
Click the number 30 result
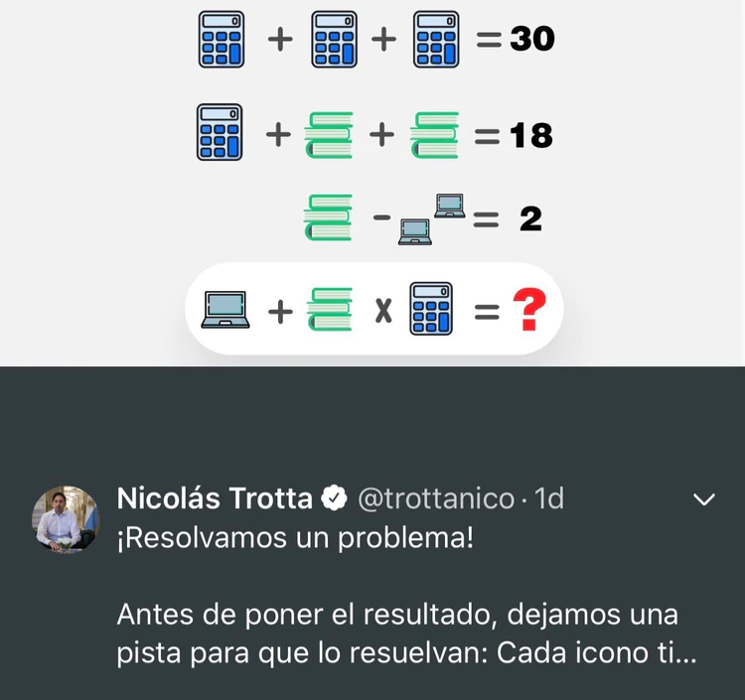[531, 39]
